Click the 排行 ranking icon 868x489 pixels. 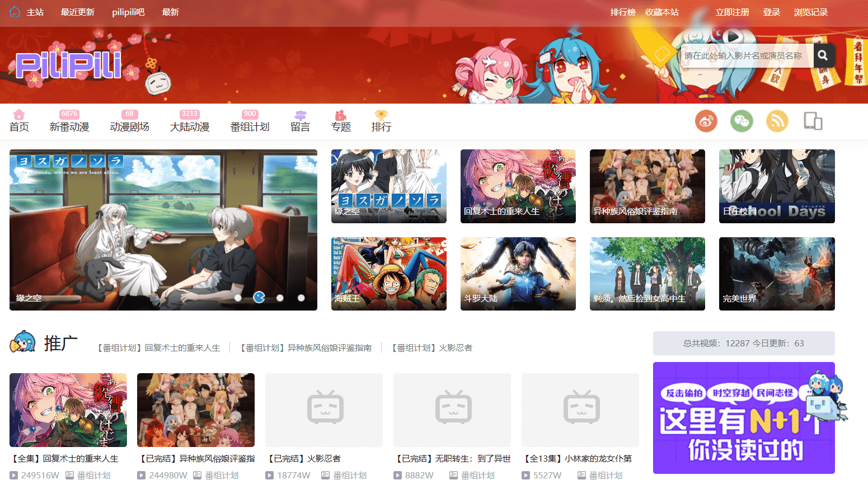point(382,115)
